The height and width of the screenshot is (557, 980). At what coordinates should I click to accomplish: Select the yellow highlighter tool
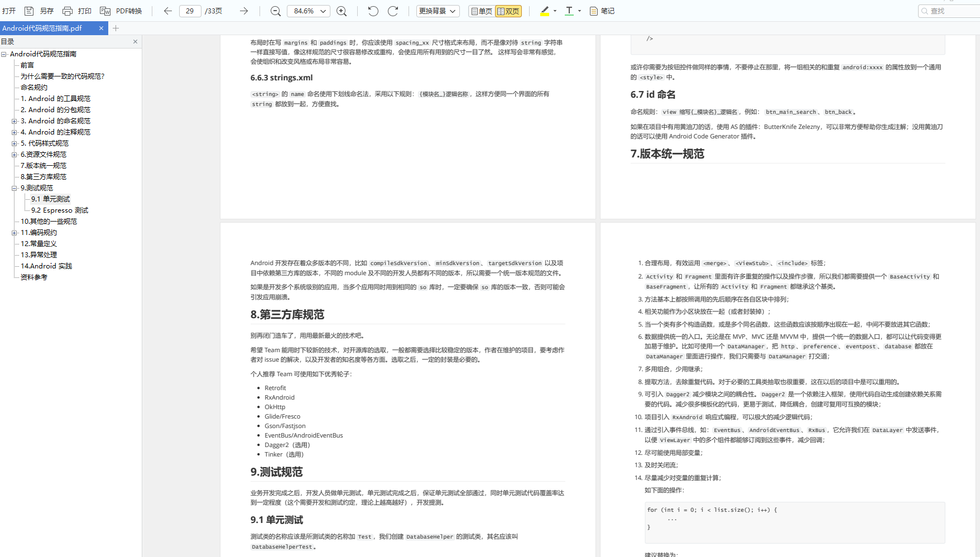[x=545, y=11]
